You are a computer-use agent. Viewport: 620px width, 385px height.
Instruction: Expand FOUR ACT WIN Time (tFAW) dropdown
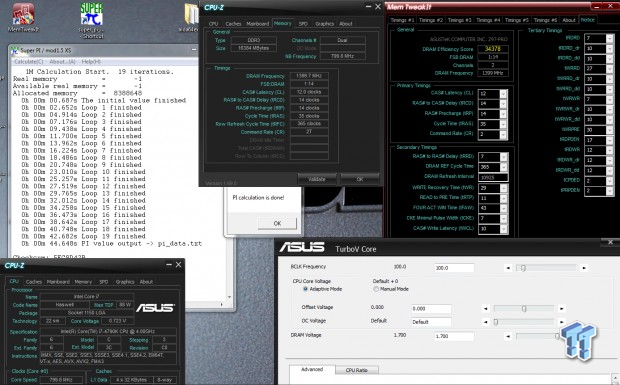(503, 208)
